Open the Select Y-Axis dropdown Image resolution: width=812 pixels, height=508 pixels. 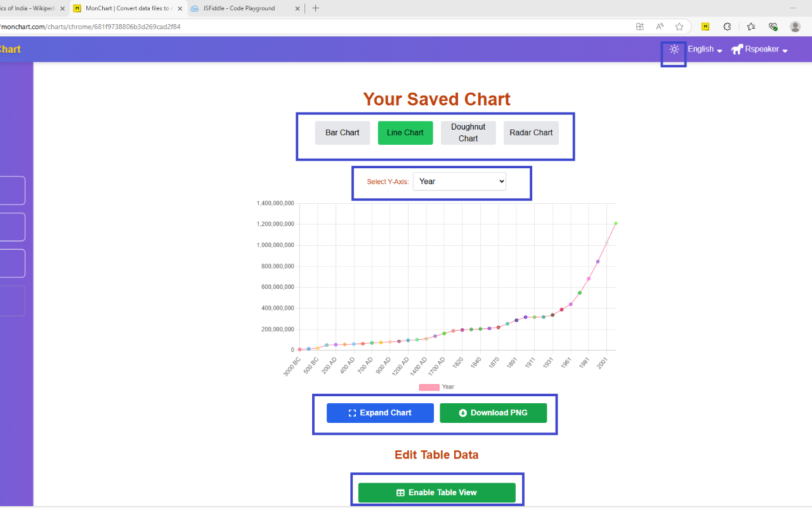[459, 181]
